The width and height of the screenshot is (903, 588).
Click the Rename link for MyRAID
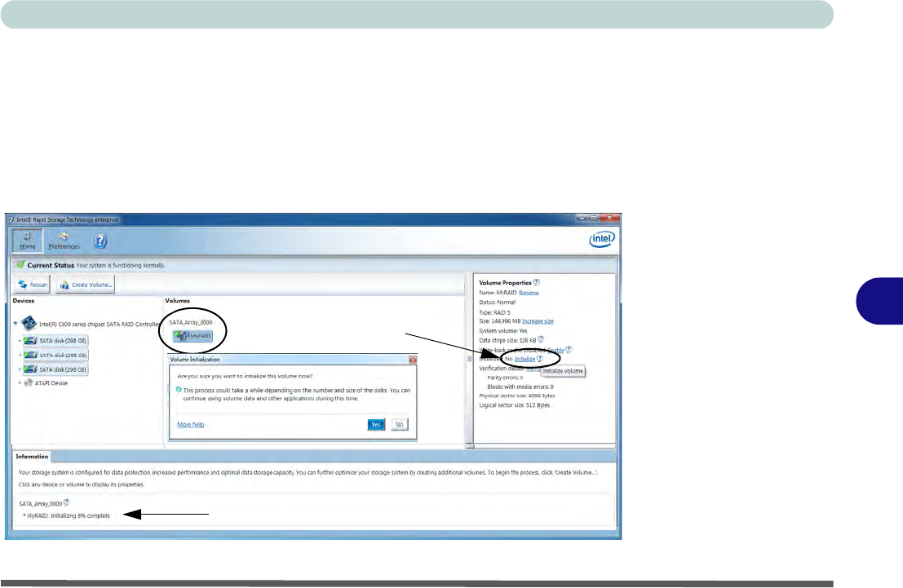[529, 293]
